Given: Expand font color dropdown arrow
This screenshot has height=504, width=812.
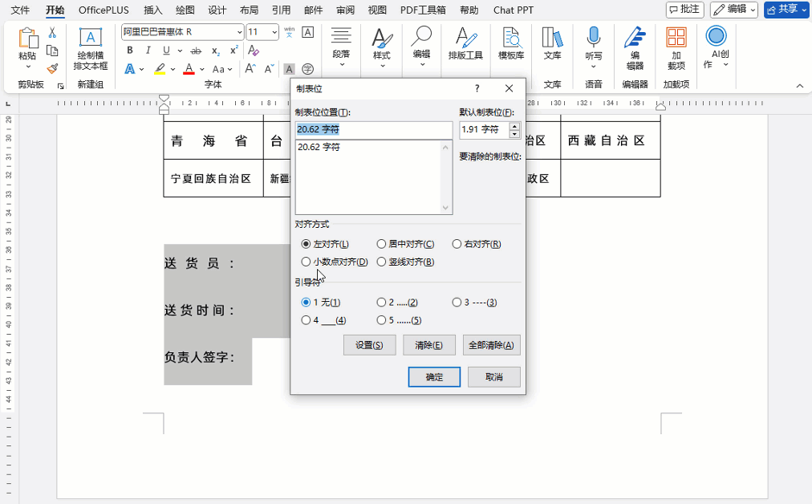Looking at the screenshot, I should (x=202, y=69).
